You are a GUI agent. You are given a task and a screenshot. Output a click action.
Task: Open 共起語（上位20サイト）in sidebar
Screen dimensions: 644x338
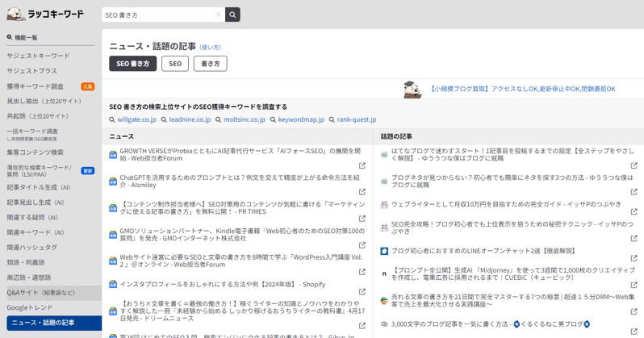pyautogui.click(x=38, y=116)
